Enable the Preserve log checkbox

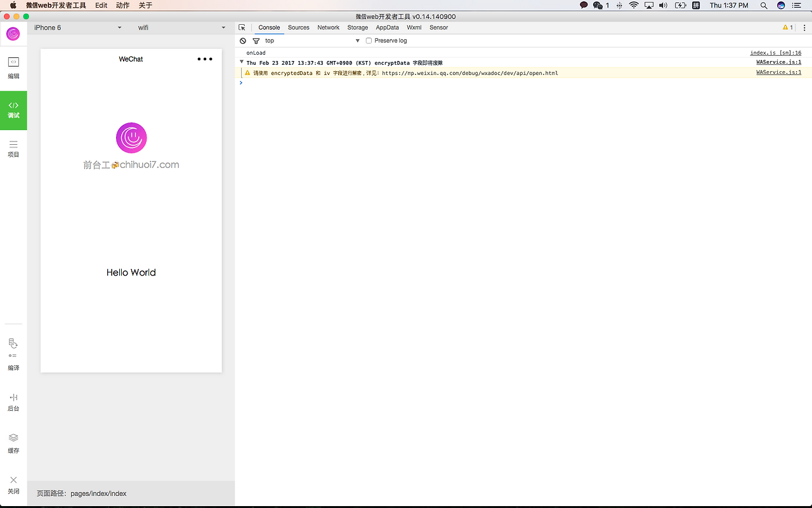369,40
